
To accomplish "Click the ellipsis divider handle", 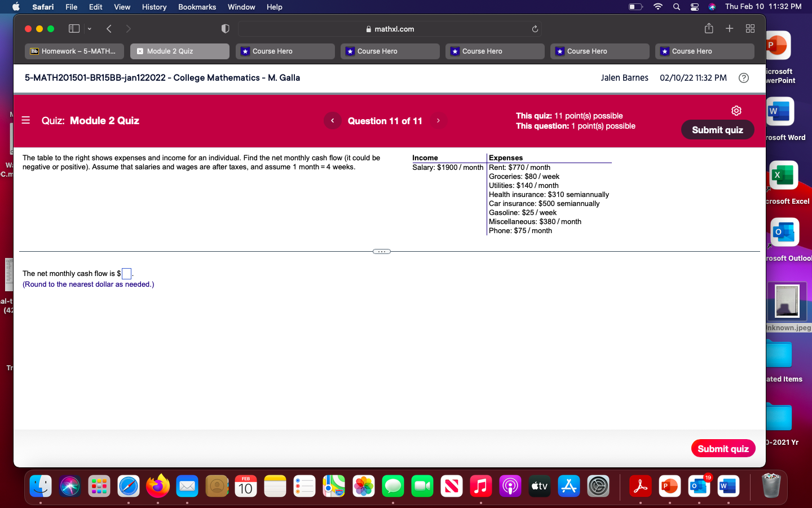I will pos(381,251).
